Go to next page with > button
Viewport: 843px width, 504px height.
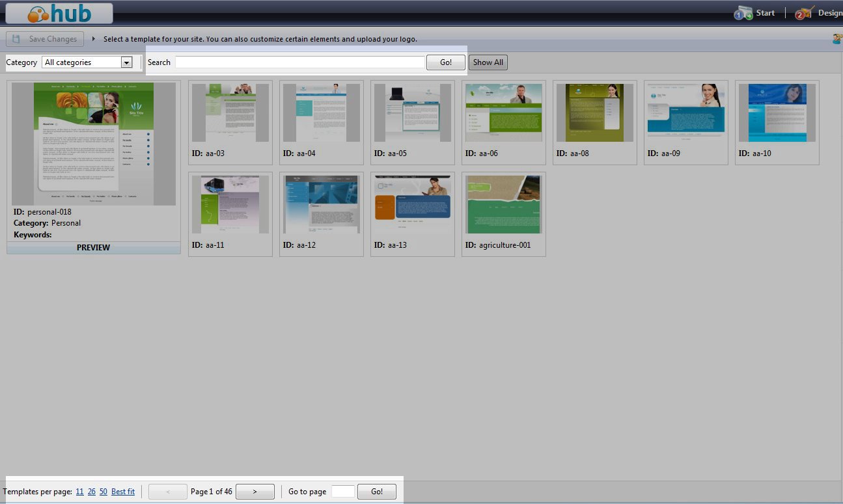click(255, 492)
